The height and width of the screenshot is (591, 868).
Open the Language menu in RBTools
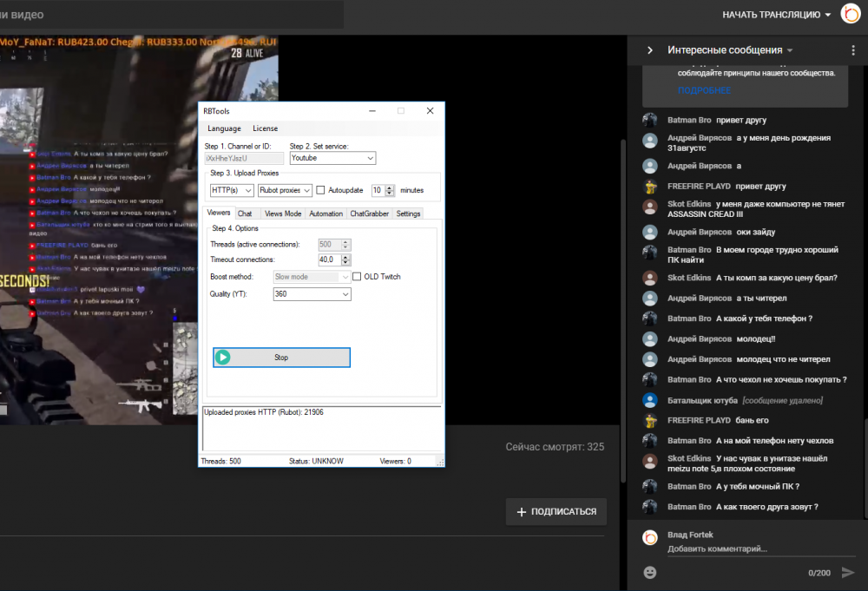(x=224, y=128)
